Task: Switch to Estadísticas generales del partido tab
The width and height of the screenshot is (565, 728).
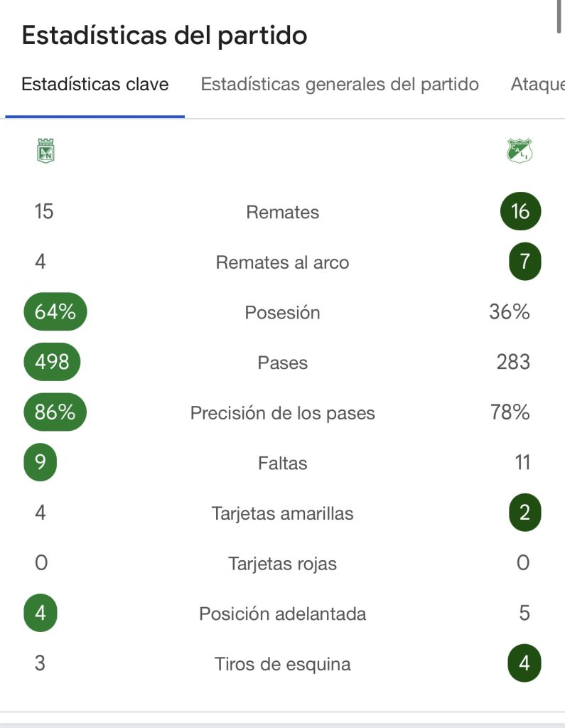Action: pyautogui.click(x=340, y=85)
